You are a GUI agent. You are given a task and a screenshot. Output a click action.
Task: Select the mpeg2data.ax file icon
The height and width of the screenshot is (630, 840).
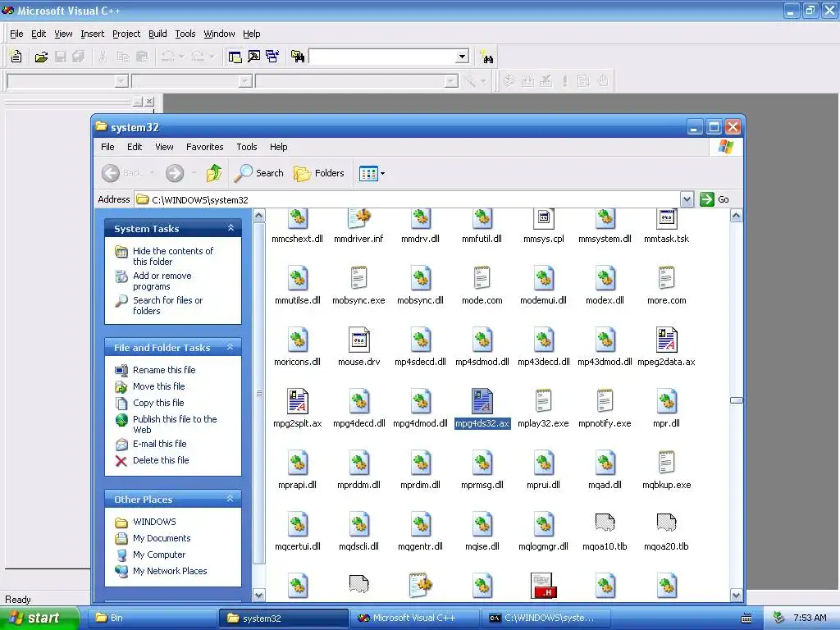(x=666, y=340)
